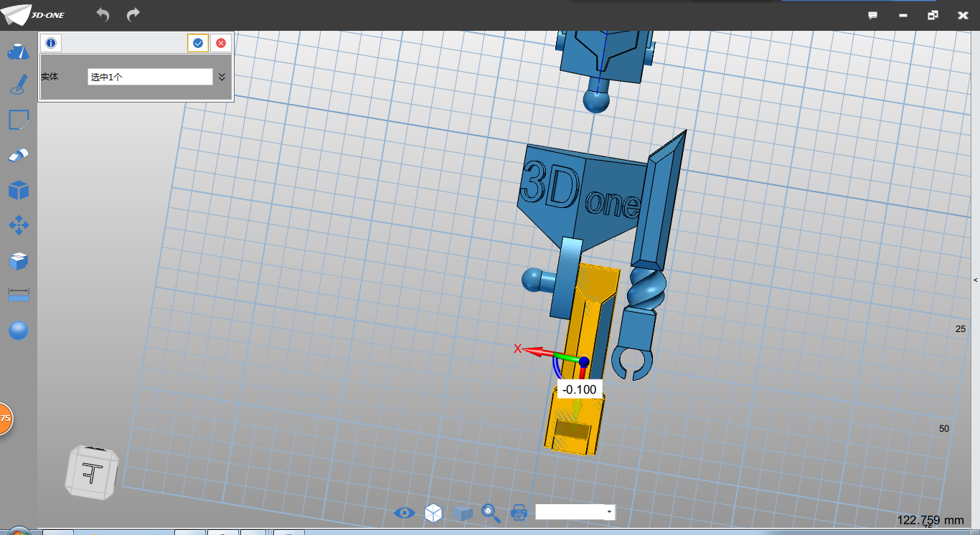
Task: Toggle the eye show/hide view tool
Action: coord(405,513)
